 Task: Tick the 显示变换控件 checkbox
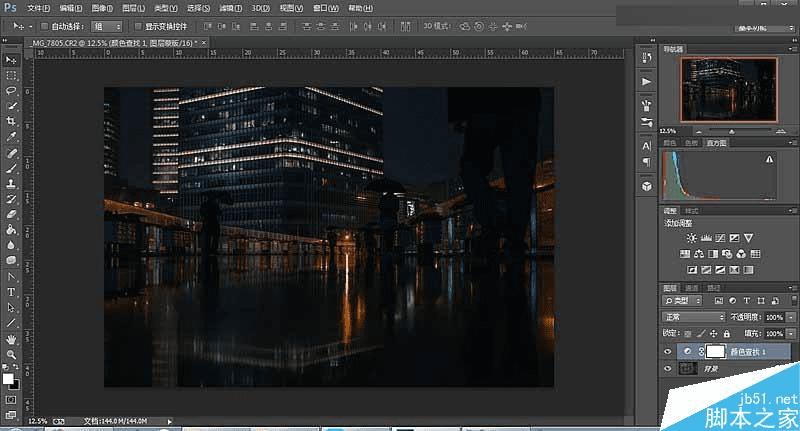[x=138, y=25]
